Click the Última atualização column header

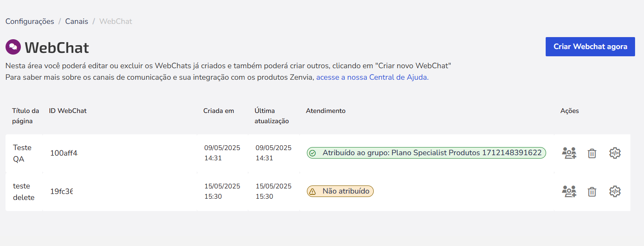pos(272,116)
